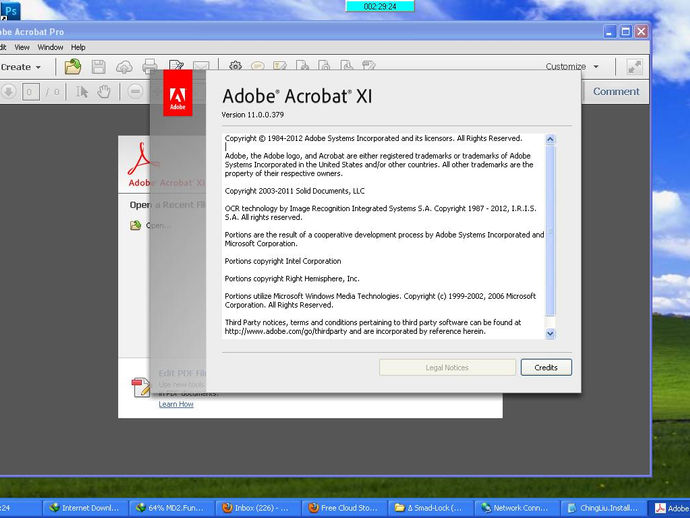Screen dimensions: 690x518
Task: Click the email envelope icon in toolbar
Action: point(201,66)
